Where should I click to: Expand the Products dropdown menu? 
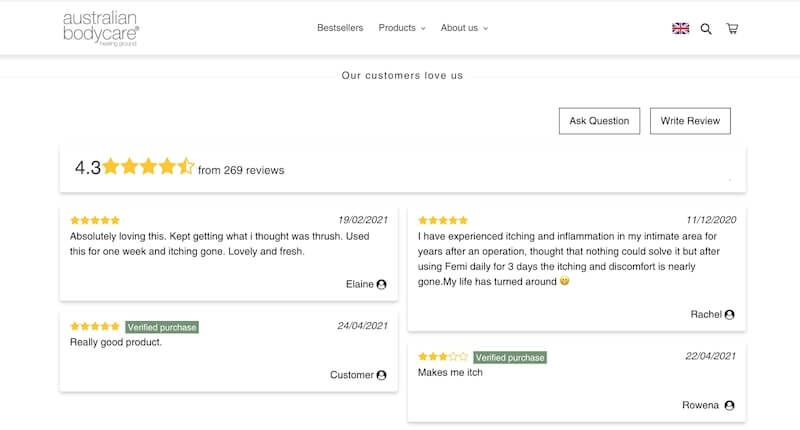[x=402, y=28]
